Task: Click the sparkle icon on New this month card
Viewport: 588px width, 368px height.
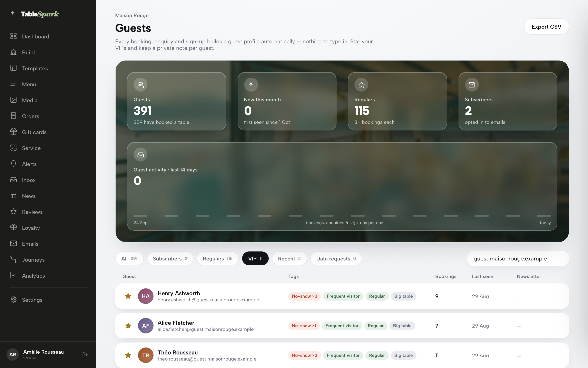Action: pyautogui.click(x=251, y=84)
